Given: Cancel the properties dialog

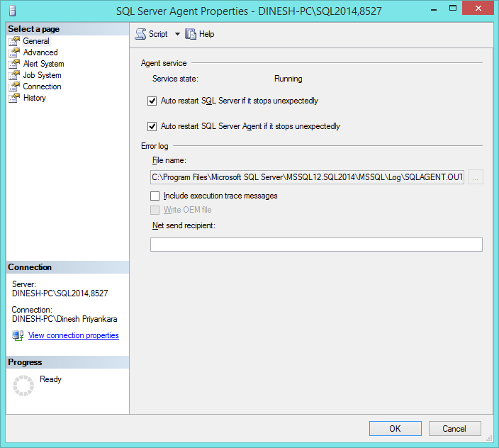Looking at the screenshot, I should coord(454,429).
